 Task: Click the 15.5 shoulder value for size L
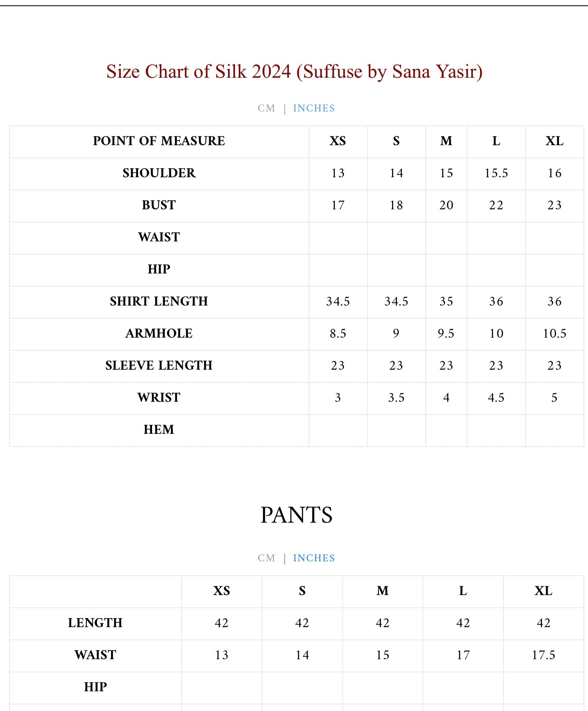point(496,173)
